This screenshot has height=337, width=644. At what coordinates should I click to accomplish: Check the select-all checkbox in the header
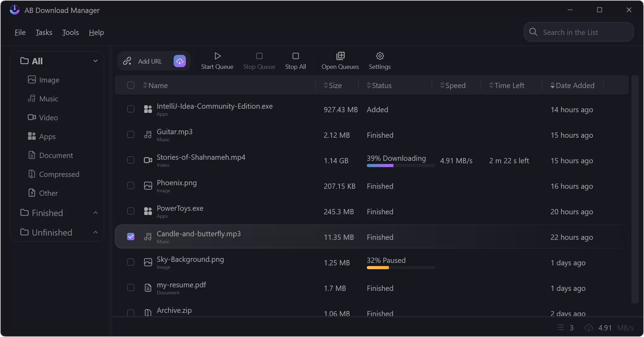131,85
